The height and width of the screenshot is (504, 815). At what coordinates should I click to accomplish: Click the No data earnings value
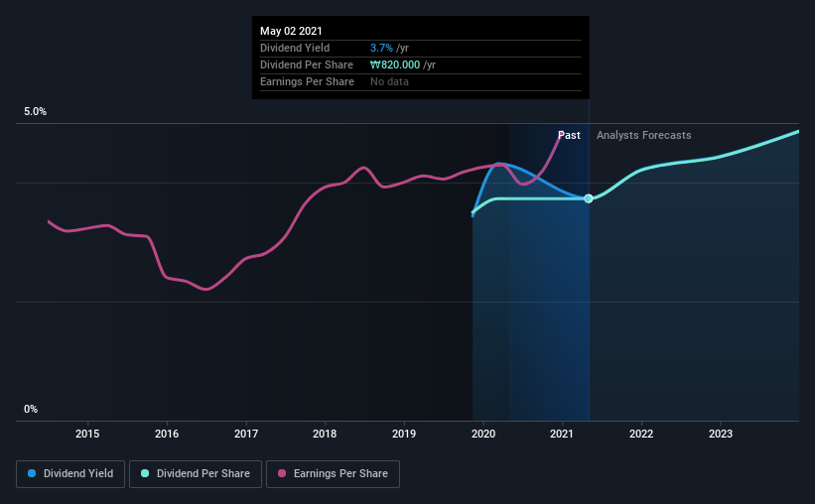pos(389,81)
